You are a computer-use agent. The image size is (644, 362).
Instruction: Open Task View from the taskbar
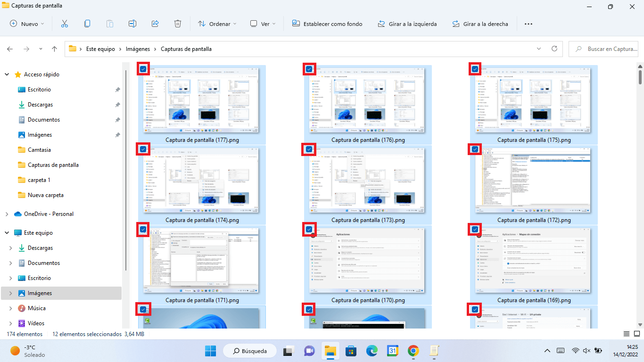pos(289,351)
